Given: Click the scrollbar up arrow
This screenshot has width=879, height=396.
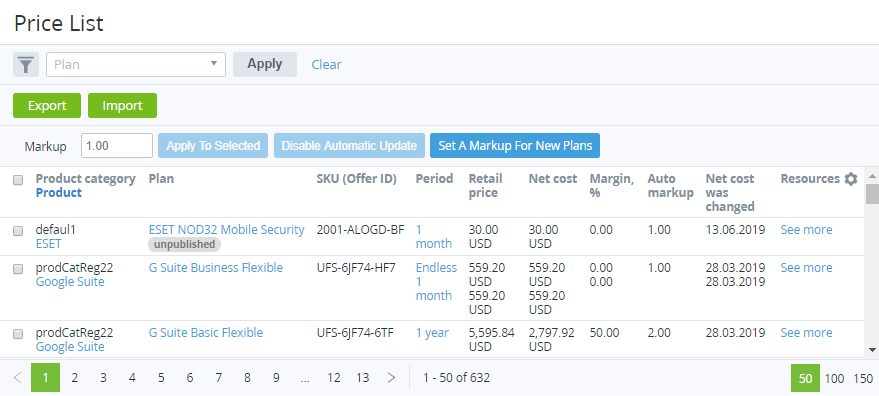Looking at the screenshot, I should [x=872, y=176].
